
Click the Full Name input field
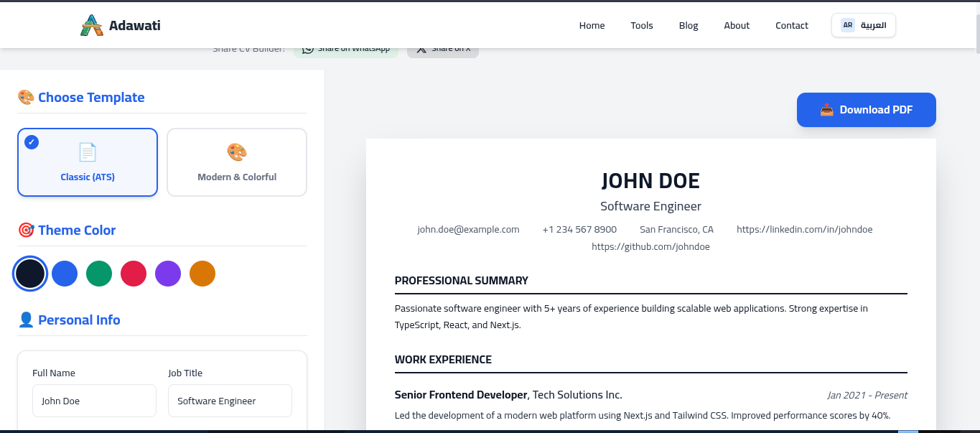pos(94,401)
